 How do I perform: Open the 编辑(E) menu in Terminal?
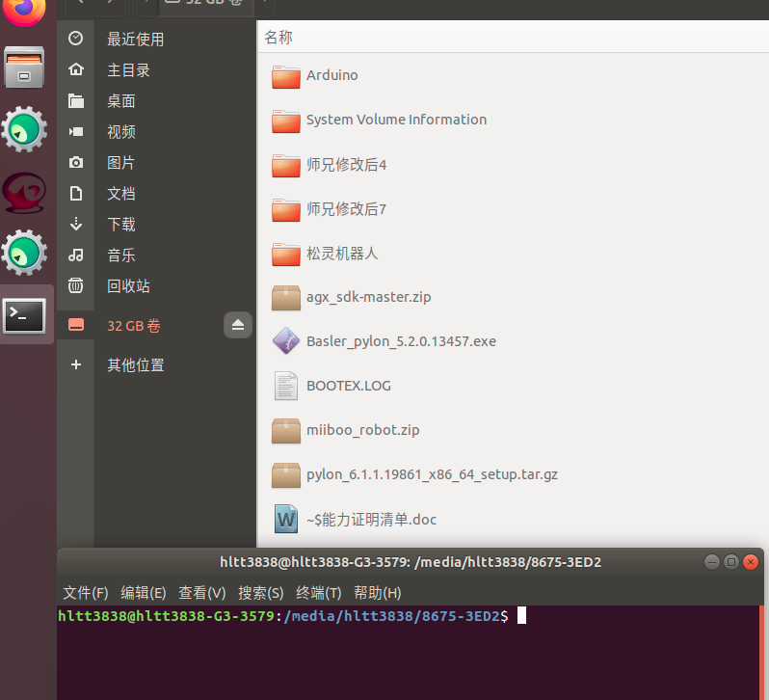coord(144,593)
